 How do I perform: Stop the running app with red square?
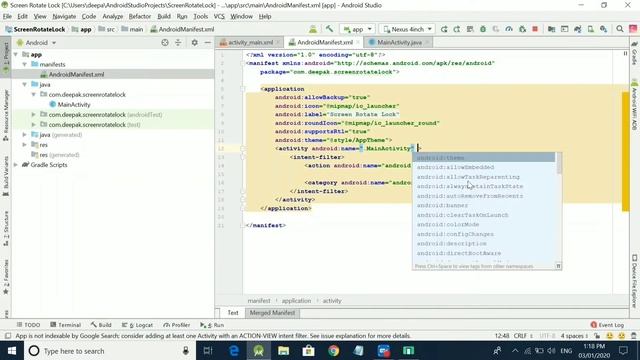pyautogui.click(x=535, y=29)
